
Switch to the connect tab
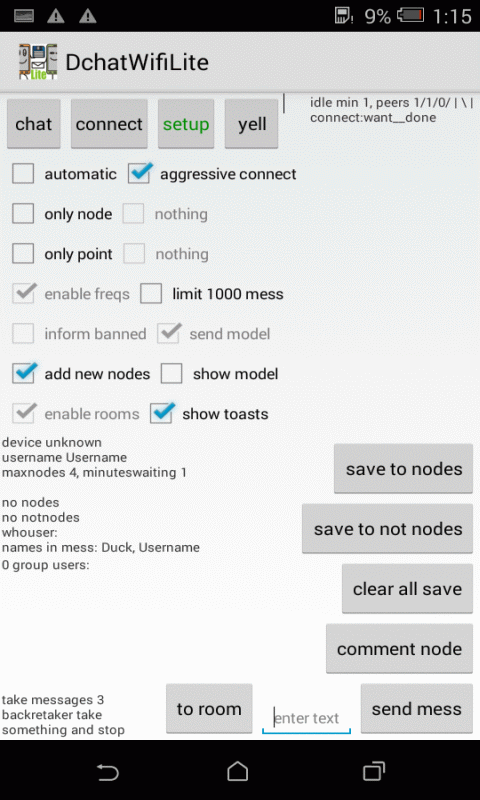tap(109, 124)
